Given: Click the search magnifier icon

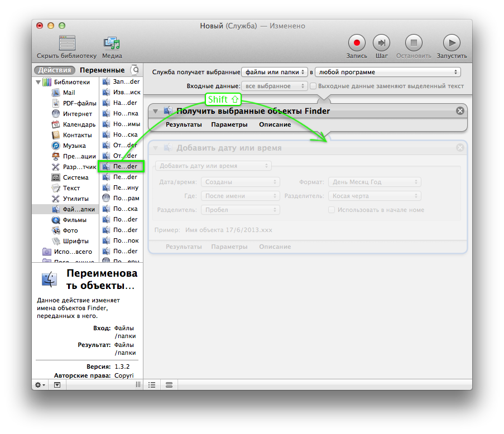Looking at the screenshot, I should (x=135, y=71).
